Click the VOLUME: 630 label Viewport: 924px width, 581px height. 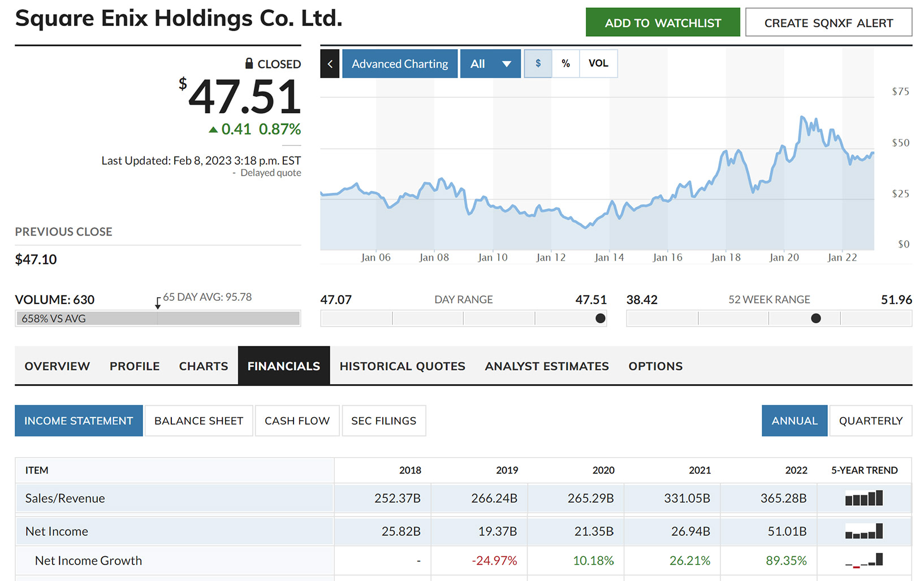(x=55, y=300)
